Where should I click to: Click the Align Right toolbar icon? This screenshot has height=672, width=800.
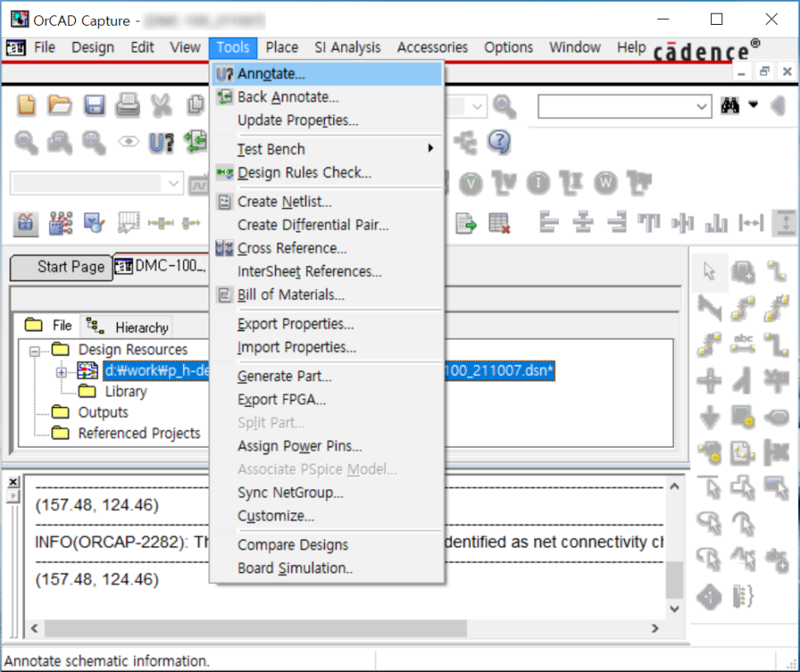pos(617,223)
